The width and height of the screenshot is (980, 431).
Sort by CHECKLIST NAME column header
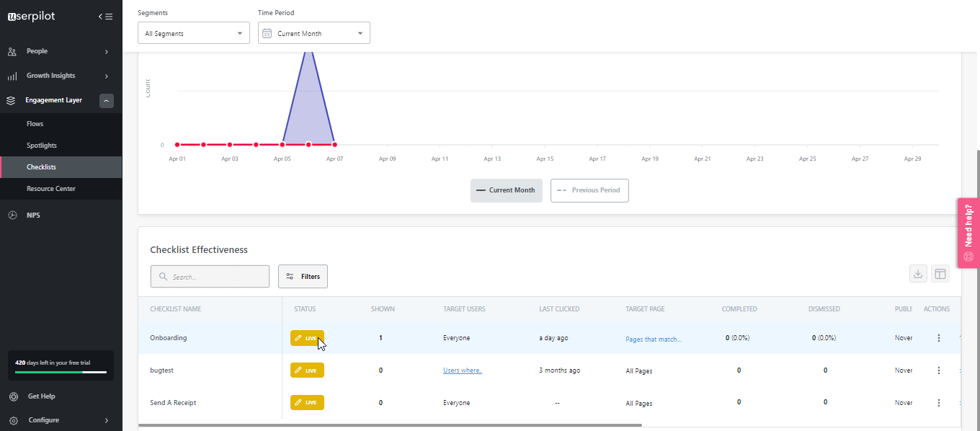tap(175, 309)
